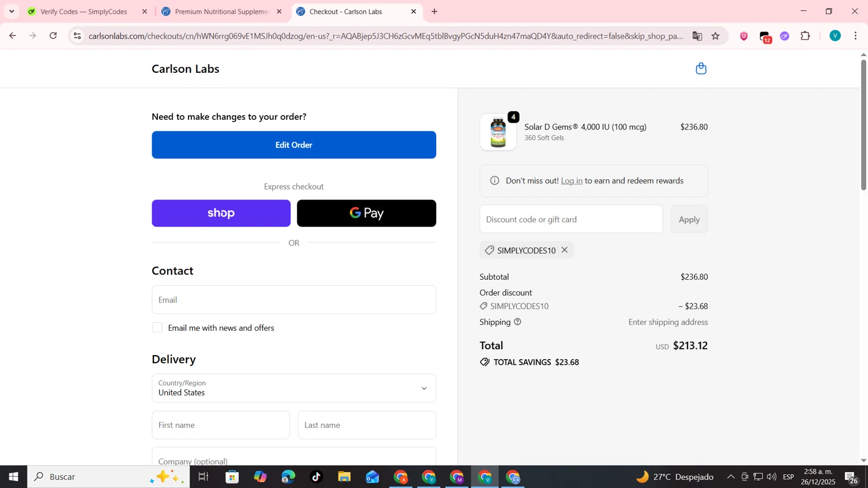Click the page vertical scrollbar thumb
The image size is (868, 488).
(863, 124)
